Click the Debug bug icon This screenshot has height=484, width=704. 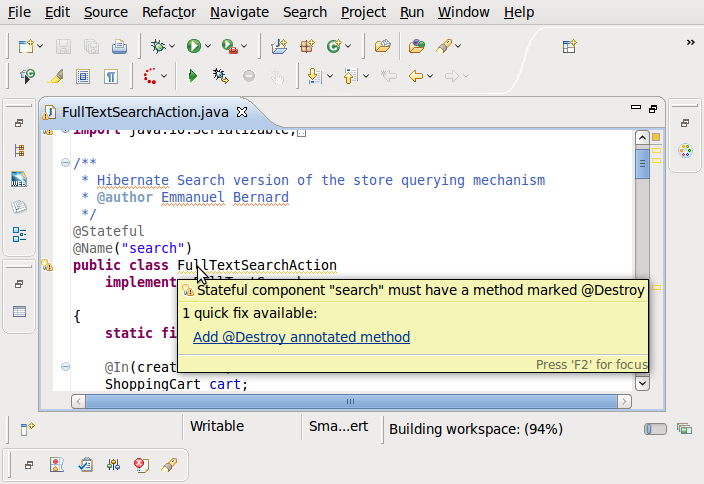(x=157, y=46)
